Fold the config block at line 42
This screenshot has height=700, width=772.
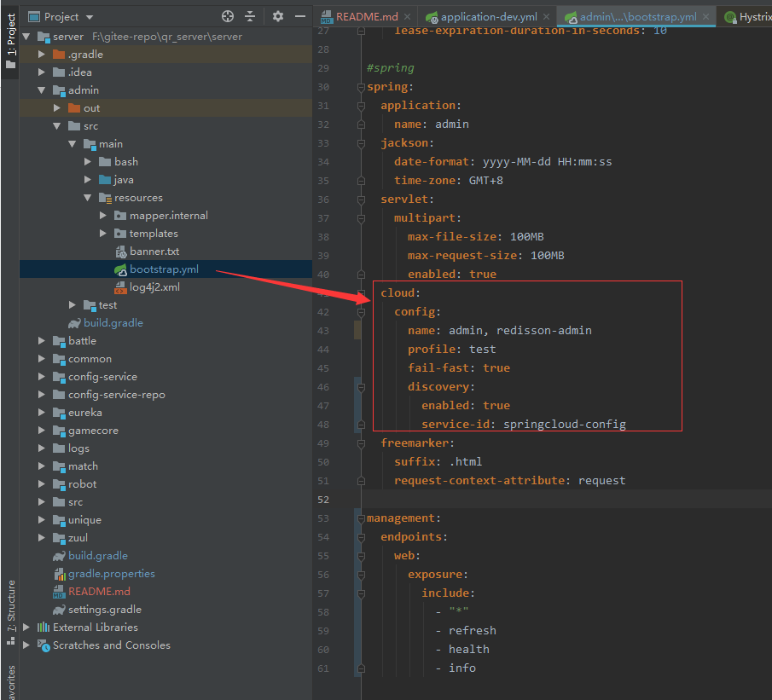coord(362,312)
